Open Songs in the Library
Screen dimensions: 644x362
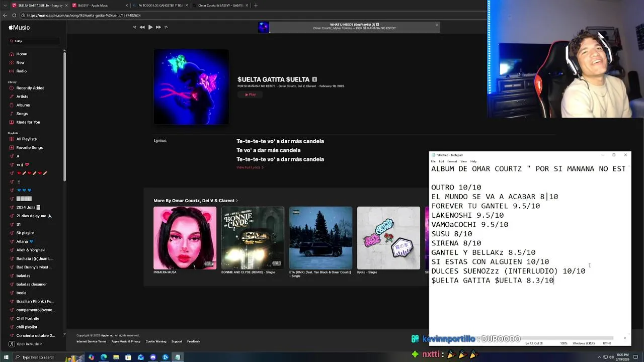click(22, 114)
